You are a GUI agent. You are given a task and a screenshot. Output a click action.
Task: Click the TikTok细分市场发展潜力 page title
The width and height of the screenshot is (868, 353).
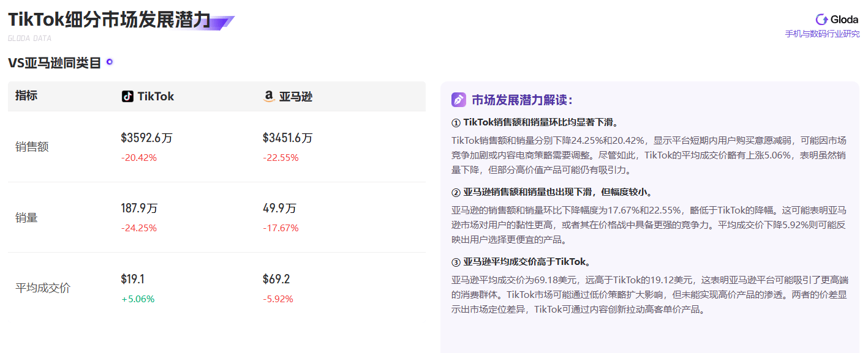coord(109,20)
